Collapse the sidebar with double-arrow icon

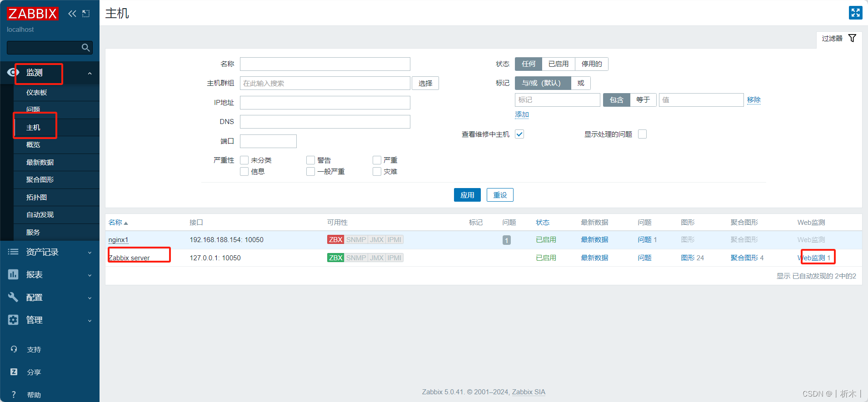pyautogui.click(x=72, y=14)
